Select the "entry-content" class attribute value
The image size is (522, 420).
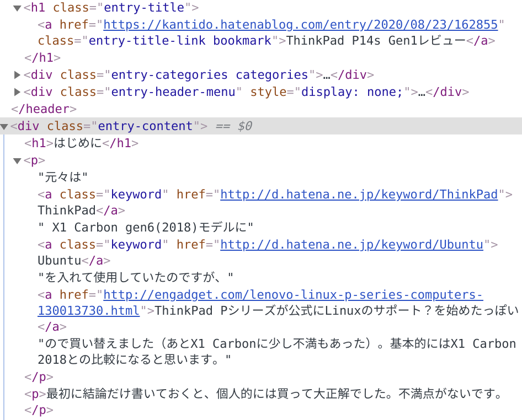pyautogui.click(x=145, y=126)
